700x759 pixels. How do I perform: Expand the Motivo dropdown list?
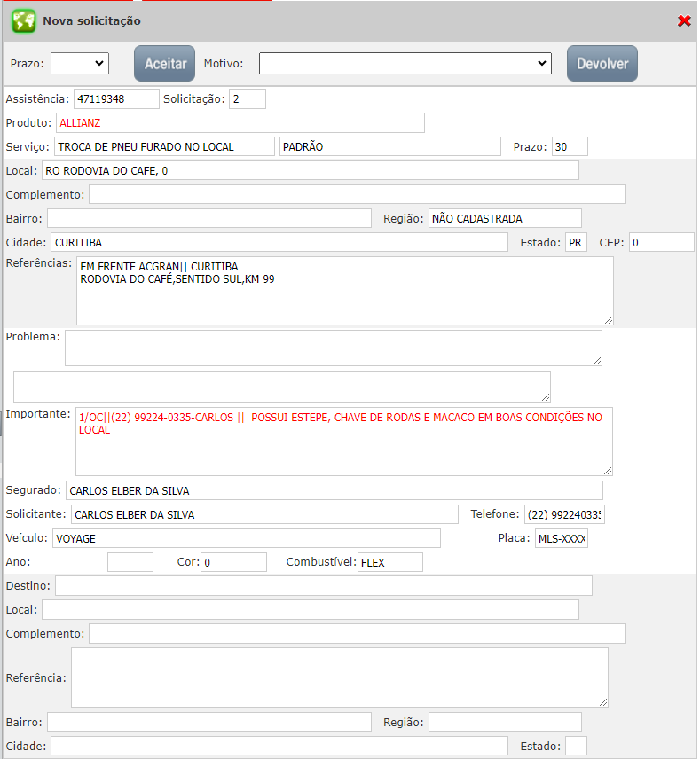pos(405,63)
